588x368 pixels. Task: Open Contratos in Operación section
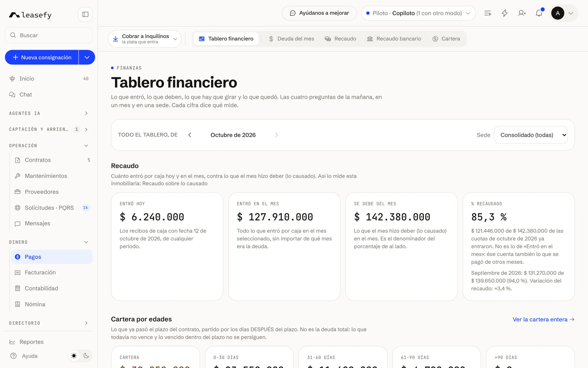52,160
